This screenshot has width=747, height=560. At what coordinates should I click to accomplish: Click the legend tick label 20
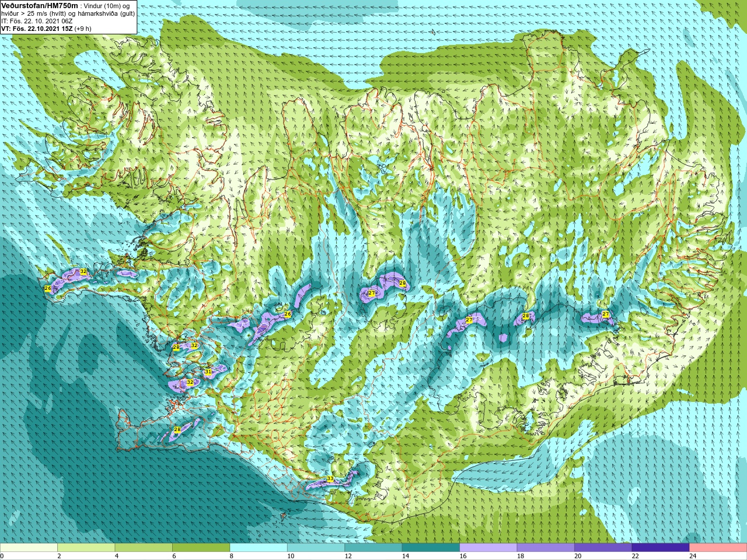click(x=578, y=556)
